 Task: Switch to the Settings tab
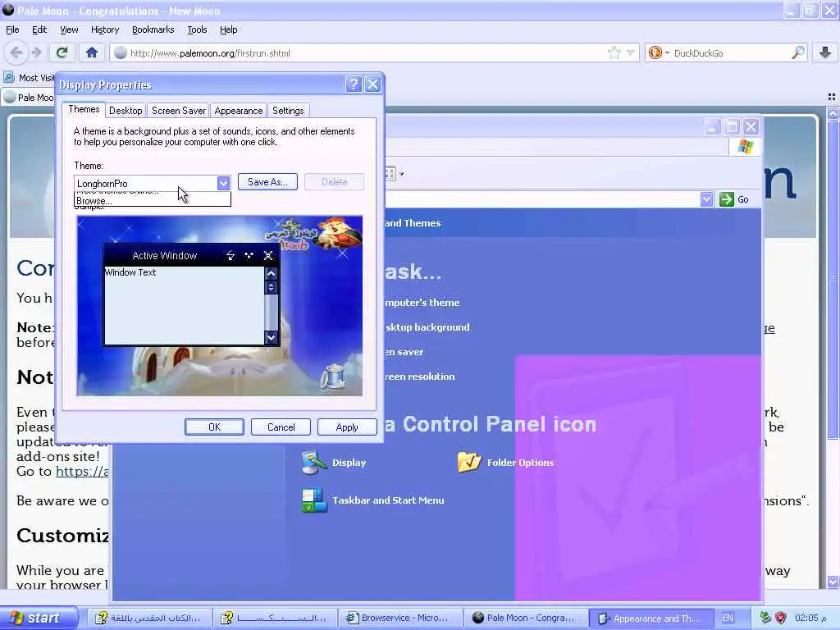288,111
